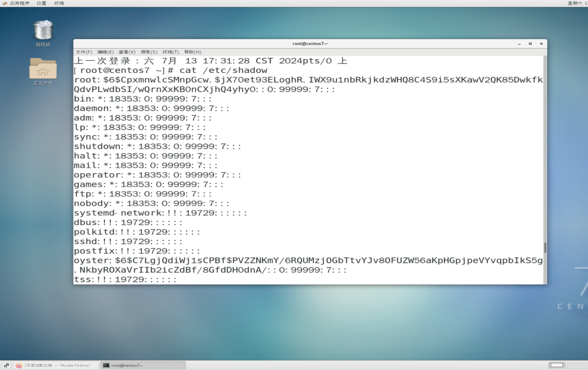This screenshot has width=588, height=370.
Task: Open the 编辑(E) menu in terminal
Action: click(x=106, y=52)
